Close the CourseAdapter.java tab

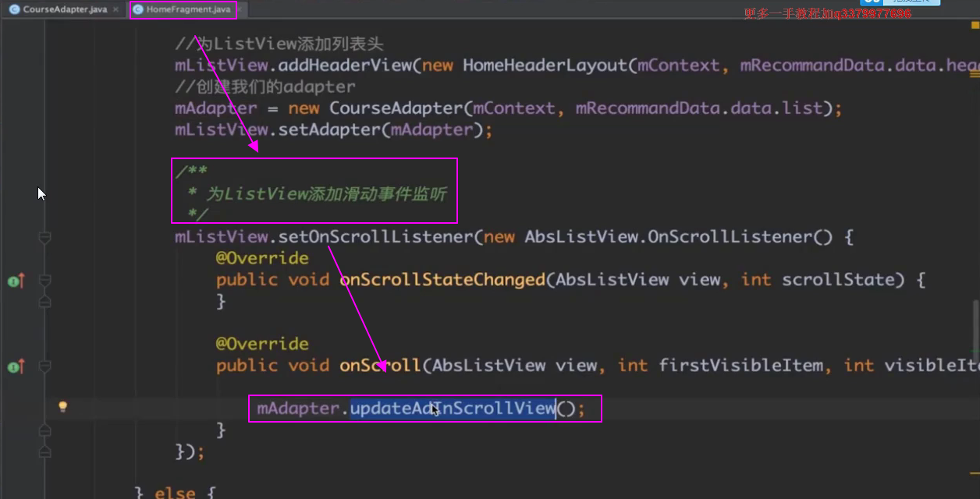click(x=116, y=9)
